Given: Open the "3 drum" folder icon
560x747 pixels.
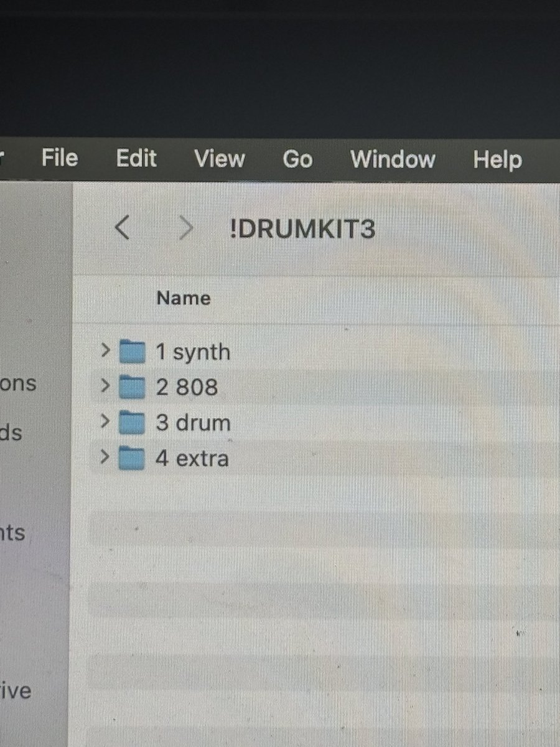Looking at the screenshot, I should pos(131,423).
